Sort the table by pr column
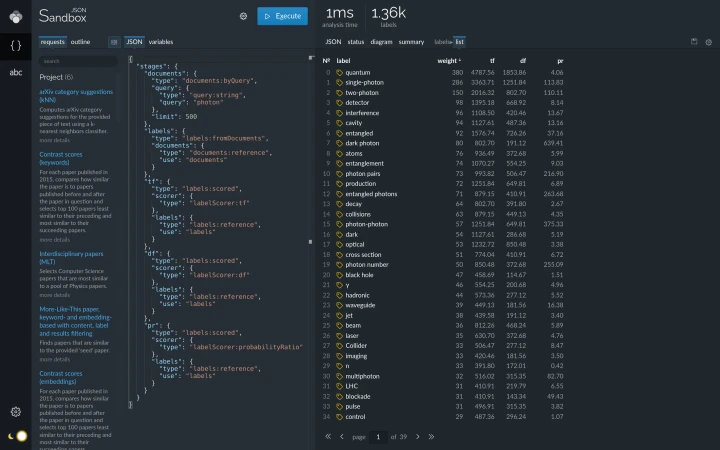The height and width of the screenshot is (450, 720). [560, 61]
